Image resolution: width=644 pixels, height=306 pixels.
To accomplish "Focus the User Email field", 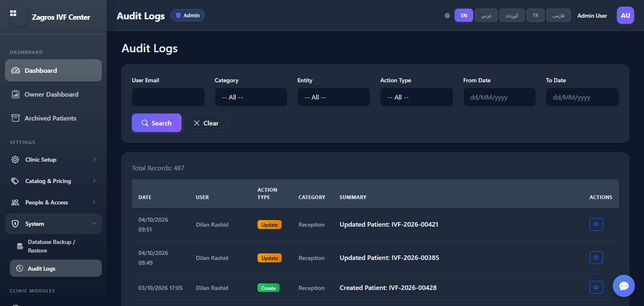I will [x=168, y=97].
